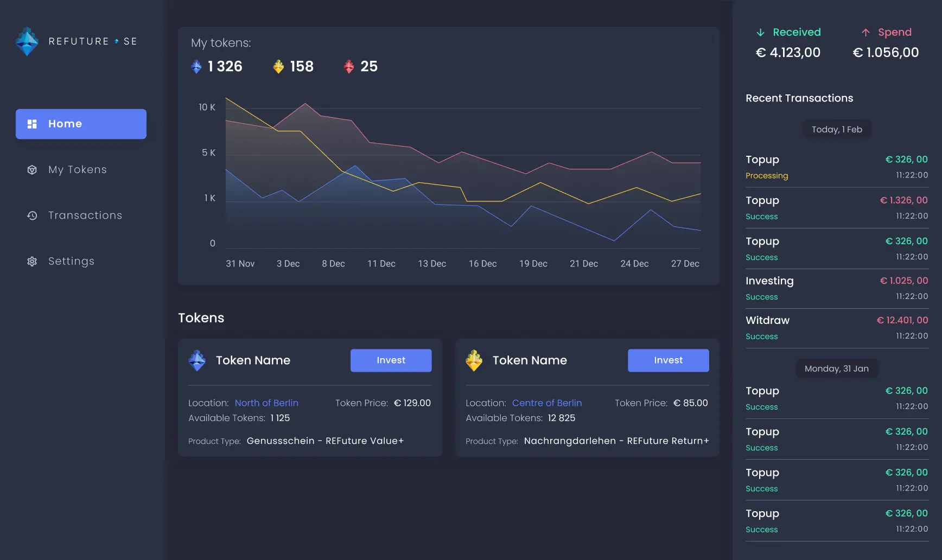The width and height of the screenshot is (942, 560).
Task: Click the My Tokens cube icon in sidebar
Action: (x=32, y=170)
